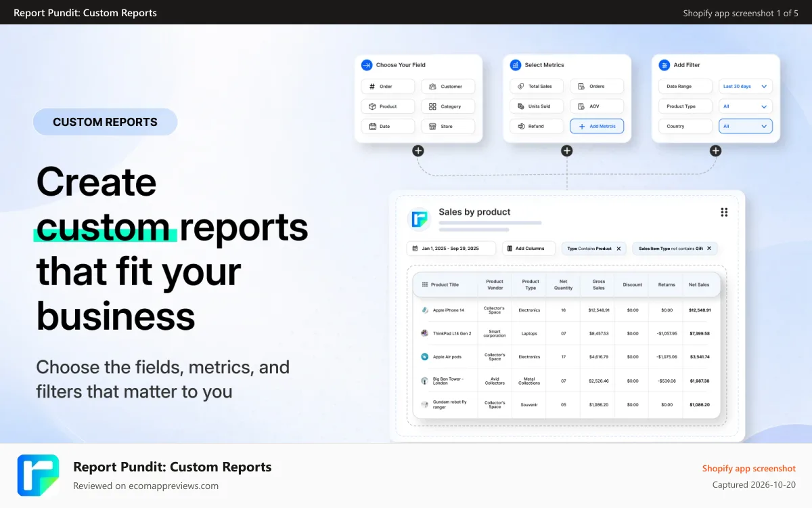This screenshot has width=812, height=508.
Task: Click the Returns column header
Action: pos(667,284)
